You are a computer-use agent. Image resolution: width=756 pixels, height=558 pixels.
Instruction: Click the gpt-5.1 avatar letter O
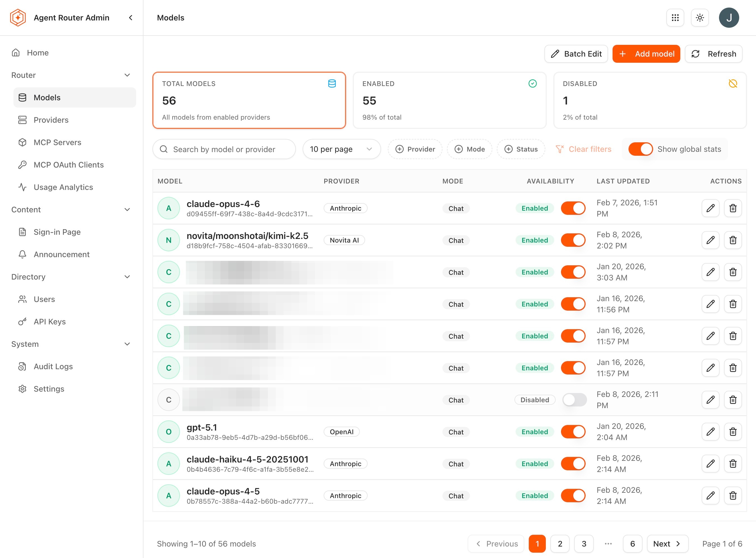click(x=169, y=432)
